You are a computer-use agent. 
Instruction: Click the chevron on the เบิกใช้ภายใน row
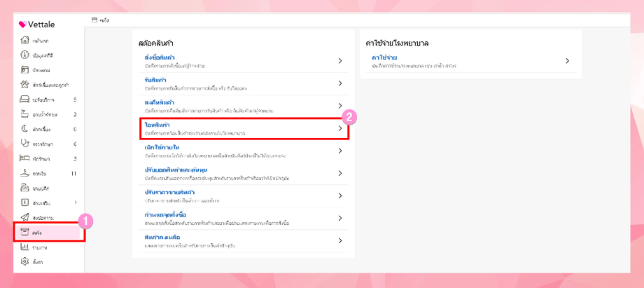(340, 151)
